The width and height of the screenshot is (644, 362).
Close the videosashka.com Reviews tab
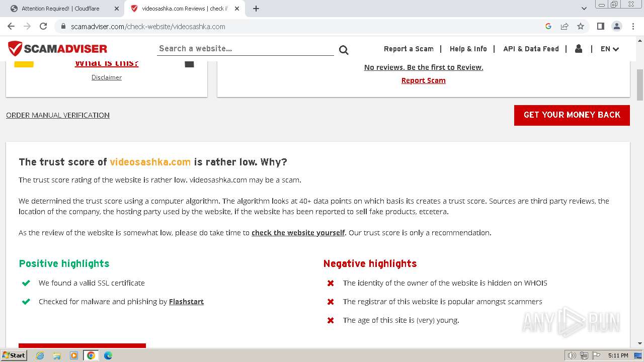tap(237, 9)
